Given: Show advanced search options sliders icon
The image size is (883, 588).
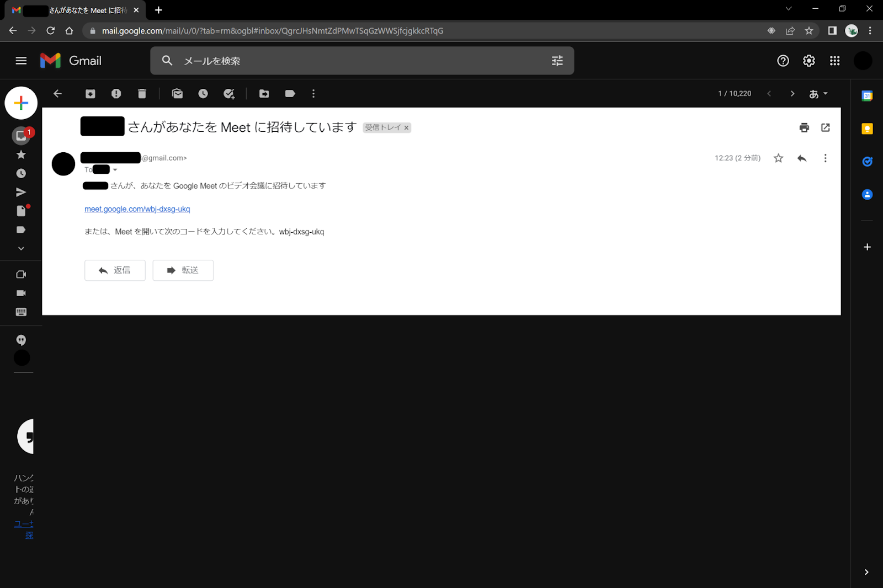Looking at the screenshot, I should pyautogui.click(x=557, y=61).
